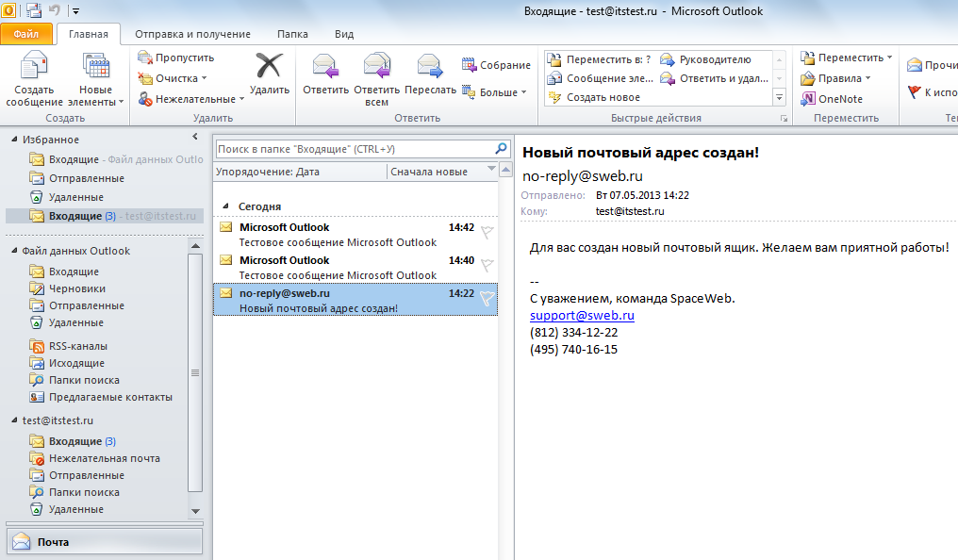Collapse the Избранное group
This screenshot has width=958, height=560.
pos(15,140)
